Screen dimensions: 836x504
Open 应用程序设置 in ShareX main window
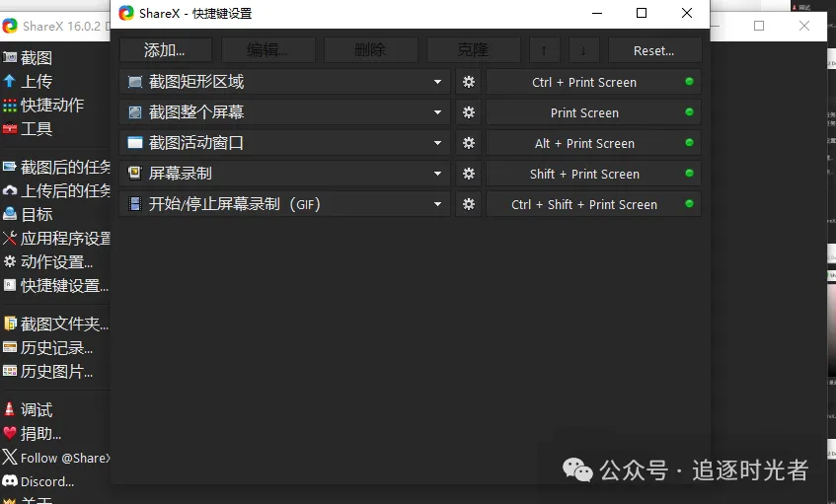point(56,238)
